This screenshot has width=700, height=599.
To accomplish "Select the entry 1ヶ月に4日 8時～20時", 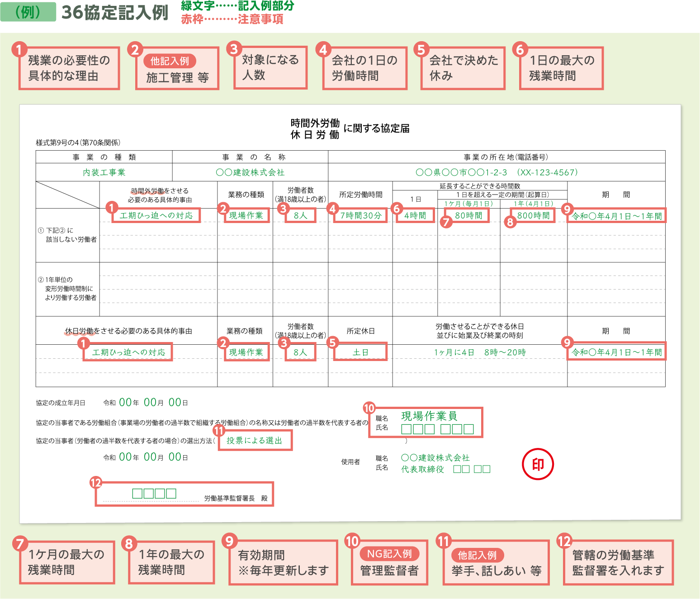I will (480, 352).
